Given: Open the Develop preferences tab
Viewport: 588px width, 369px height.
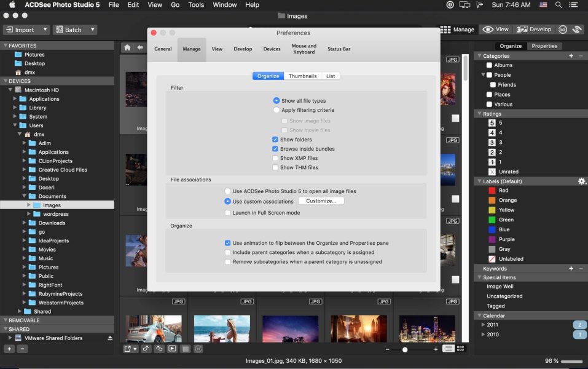Looking at the screenshot, I should pos(243,49).
